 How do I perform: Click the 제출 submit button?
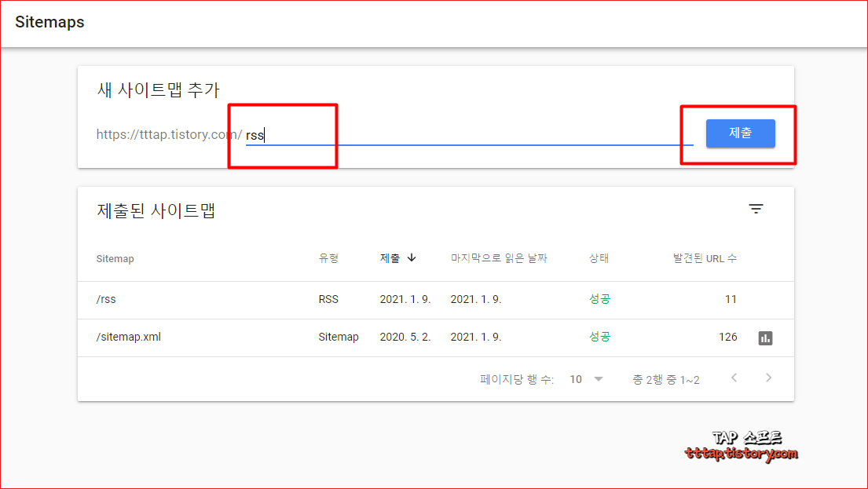pyautogui.click(x=740, y=133)
